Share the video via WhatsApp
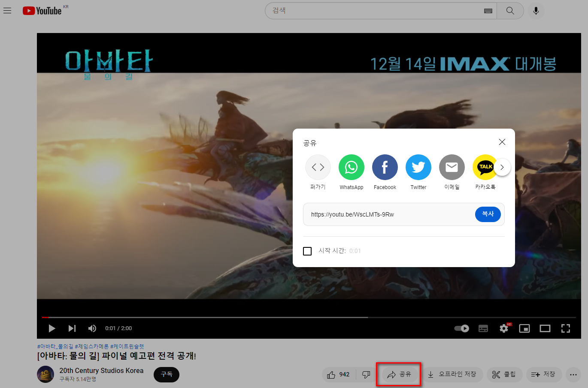Image resolution: width=588 pixels, height=388 pixels. pos(352,172)
